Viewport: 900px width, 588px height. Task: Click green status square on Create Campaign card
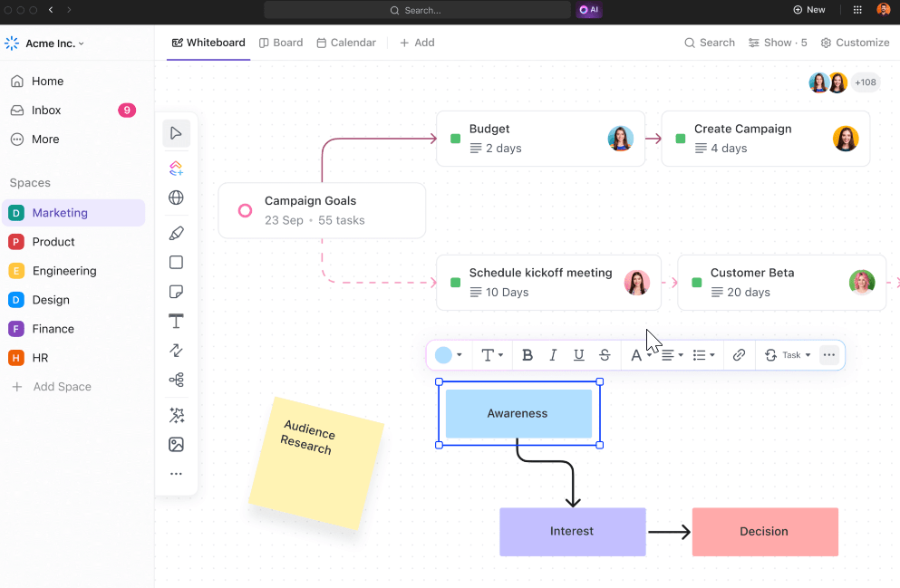coord(681,139)
